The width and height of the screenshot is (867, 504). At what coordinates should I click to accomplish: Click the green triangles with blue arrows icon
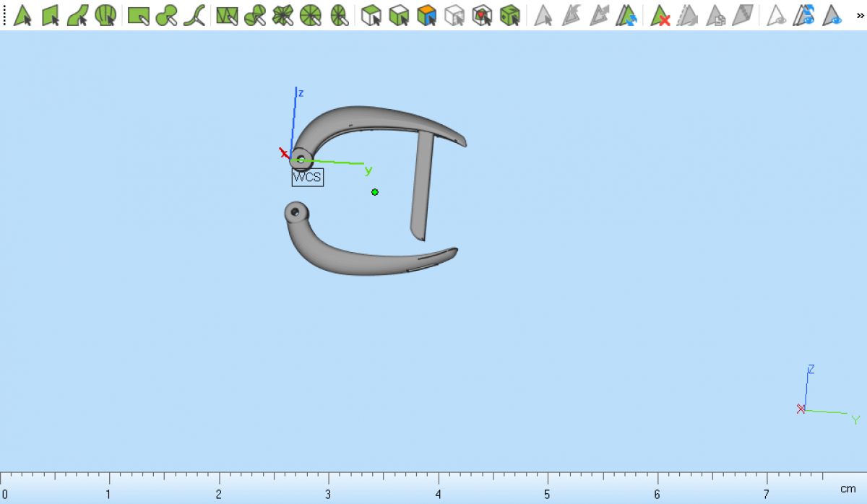pos(625,15)
